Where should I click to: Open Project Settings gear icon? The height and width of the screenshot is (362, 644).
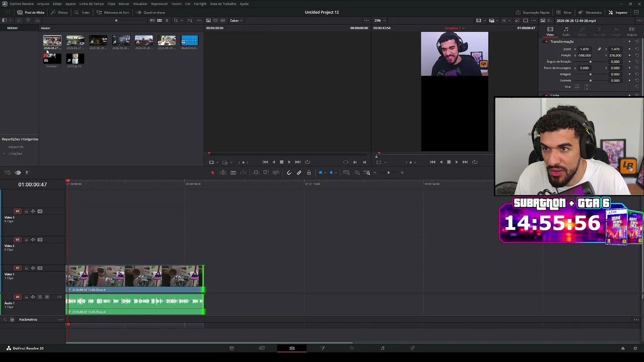[x=635, y=348]
